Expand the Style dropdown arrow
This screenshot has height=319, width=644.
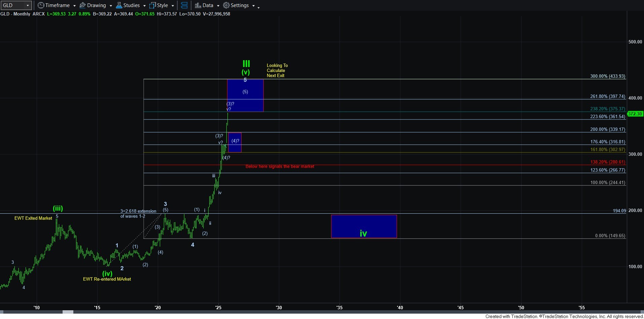[173, 6]
